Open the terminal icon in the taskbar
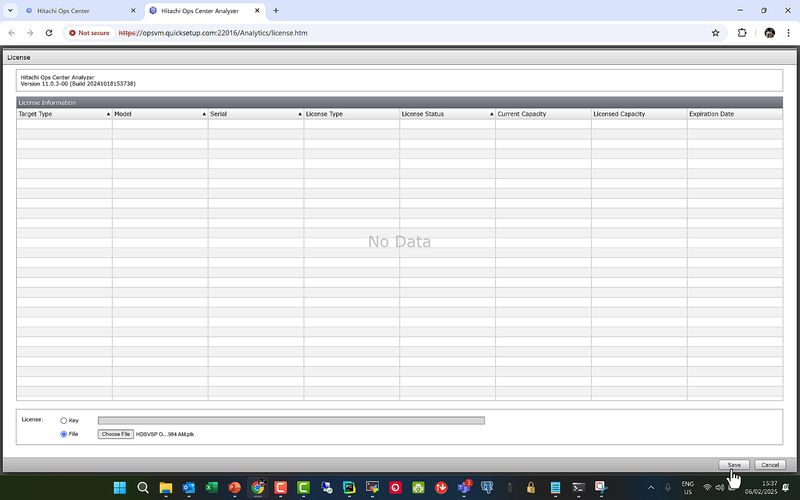Image resolution: width=800 pixels, height=500 pixels. click(x=578, y=488)
